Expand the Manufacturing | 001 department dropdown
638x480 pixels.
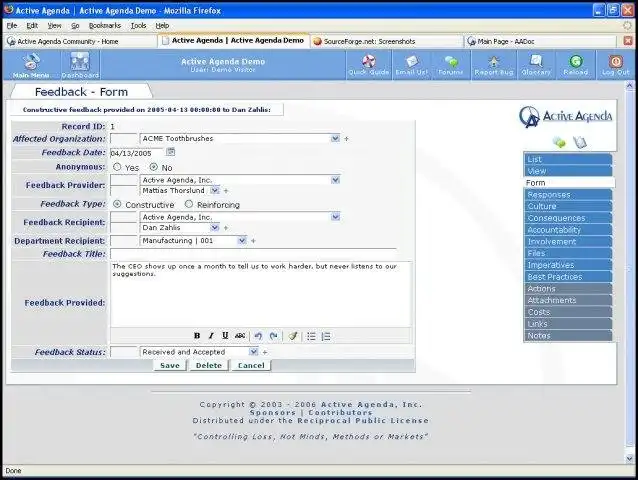tap(242, 240)
